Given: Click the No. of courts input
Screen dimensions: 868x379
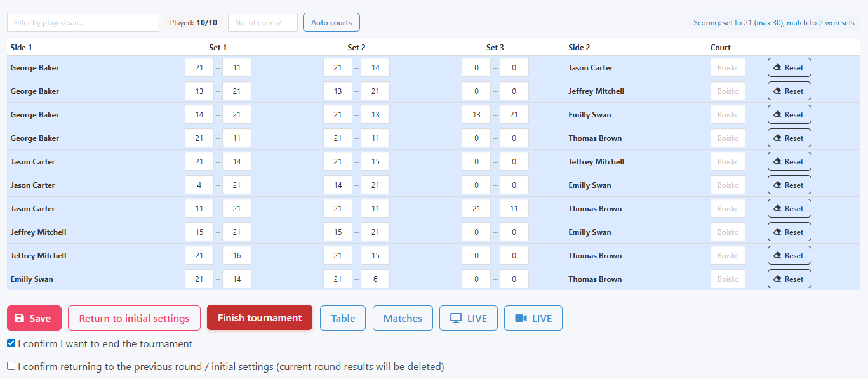Looking at the screenshot, I should coord(263,22).
